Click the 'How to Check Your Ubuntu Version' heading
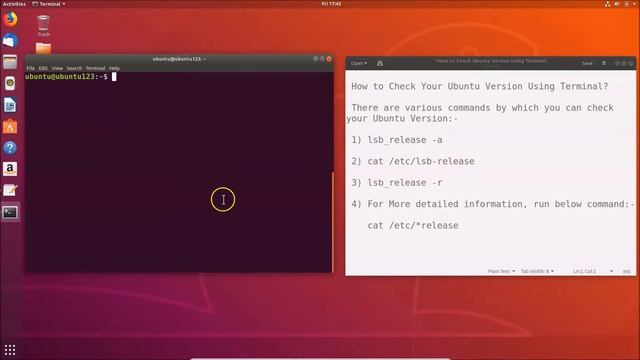This screenshot has height=360, width=640. pos(480,87)
